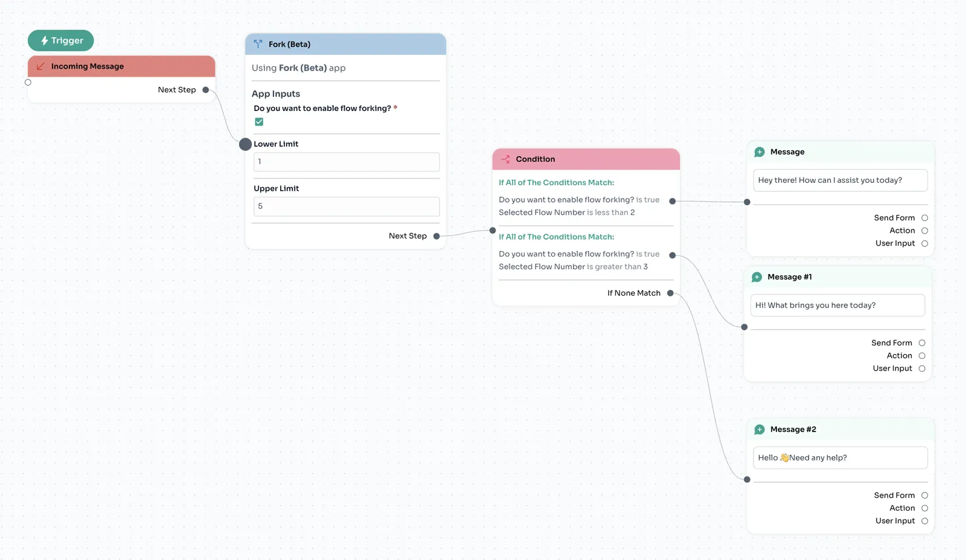
Task: Click the Trigger button
Action: (x=61, y=40)
